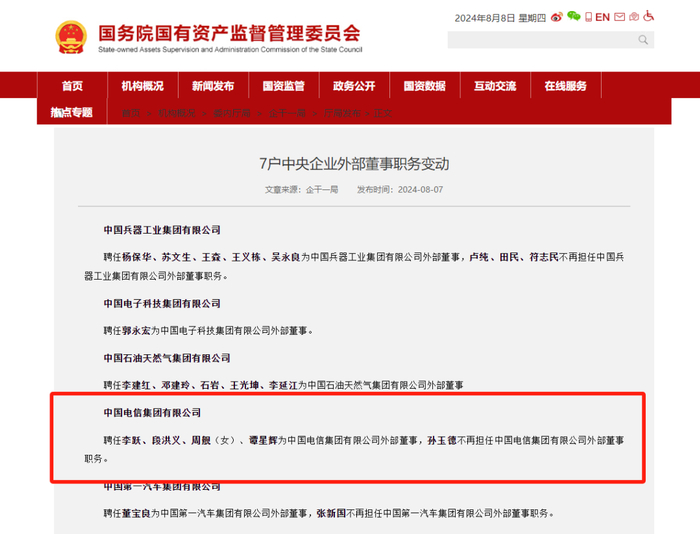This screenshot has height=534, width=700.
Task: Open the Weibo icon link
Action: tap(556, 17)
